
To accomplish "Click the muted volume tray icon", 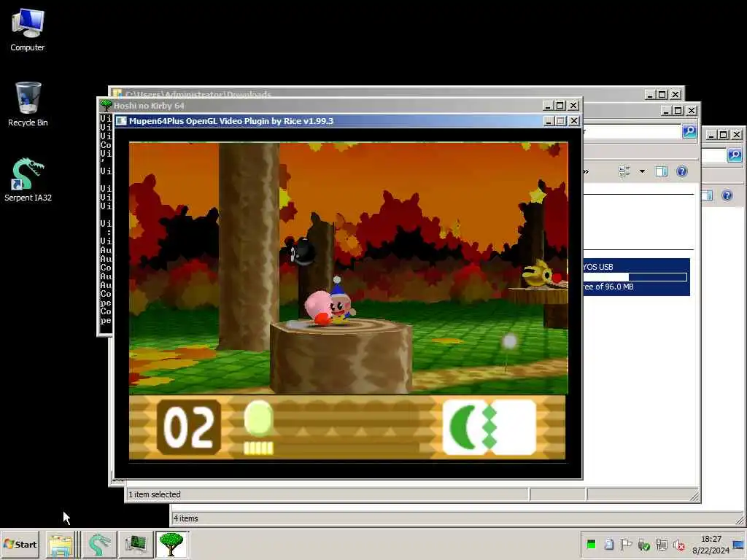I will (x=679, y=545).
